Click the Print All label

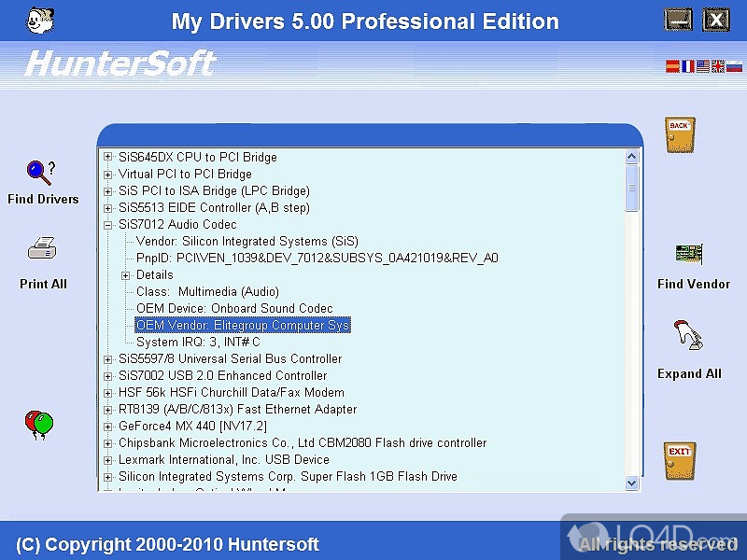[x=43, y=284]
